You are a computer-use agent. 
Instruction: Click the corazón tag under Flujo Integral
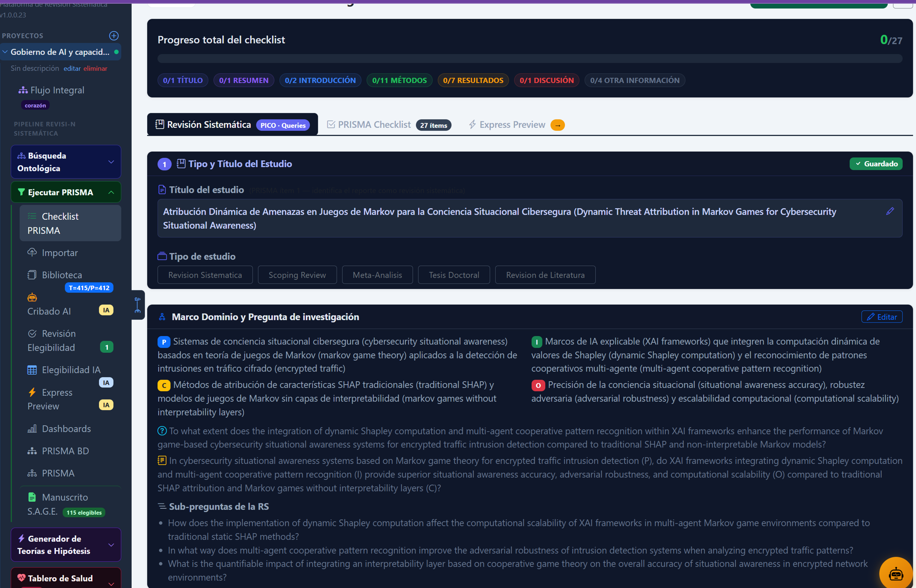point(35,105)
